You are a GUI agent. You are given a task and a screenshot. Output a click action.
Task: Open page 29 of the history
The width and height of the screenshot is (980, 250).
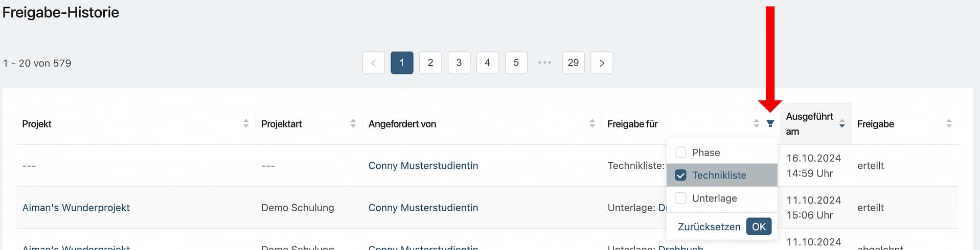573,63
